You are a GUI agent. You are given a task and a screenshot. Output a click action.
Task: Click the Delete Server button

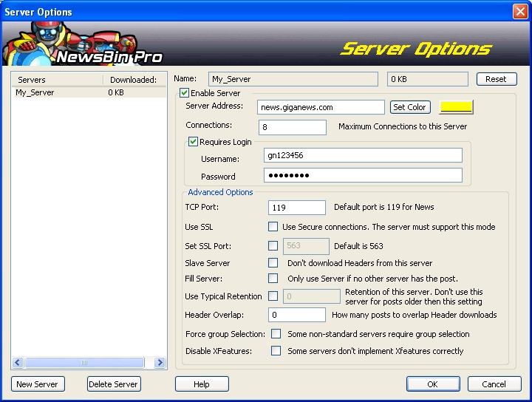[x=114, y=384]
